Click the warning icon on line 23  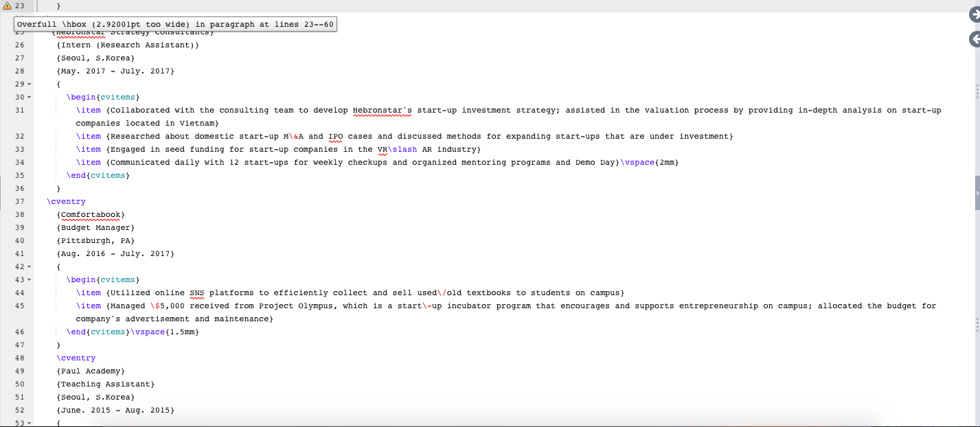tap(7, 5)
